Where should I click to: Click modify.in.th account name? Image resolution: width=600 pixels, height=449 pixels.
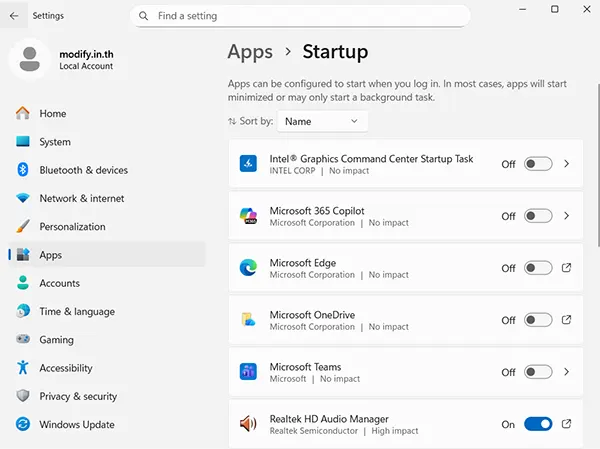click(x=86, y=54)
